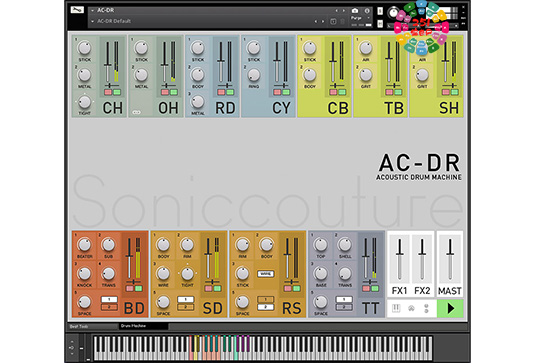This screenshot has width=535, height=363.
Task: Select previous preset arrow in AC-DR Default row
Action: coord(316,21)
